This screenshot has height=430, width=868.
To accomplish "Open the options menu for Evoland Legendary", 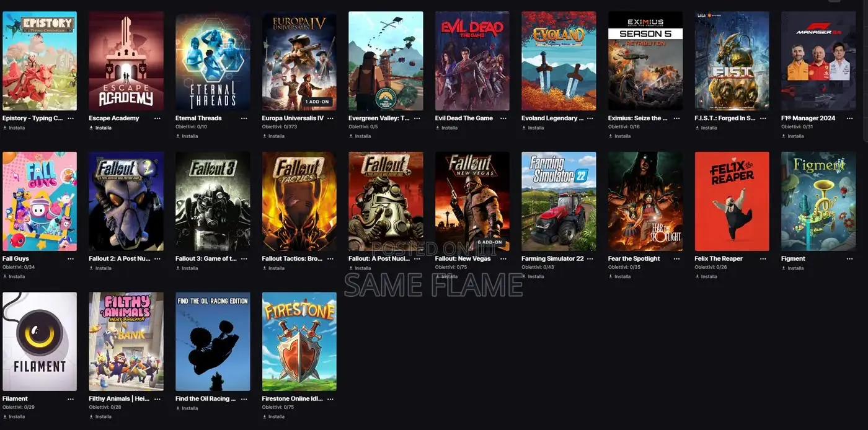I will click(590, 118).
